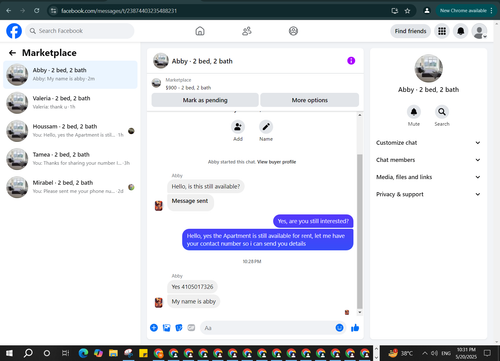Bookmark the page with the star icon
The width and height of the screenshot is (500, 361).
tap(407, 11)
